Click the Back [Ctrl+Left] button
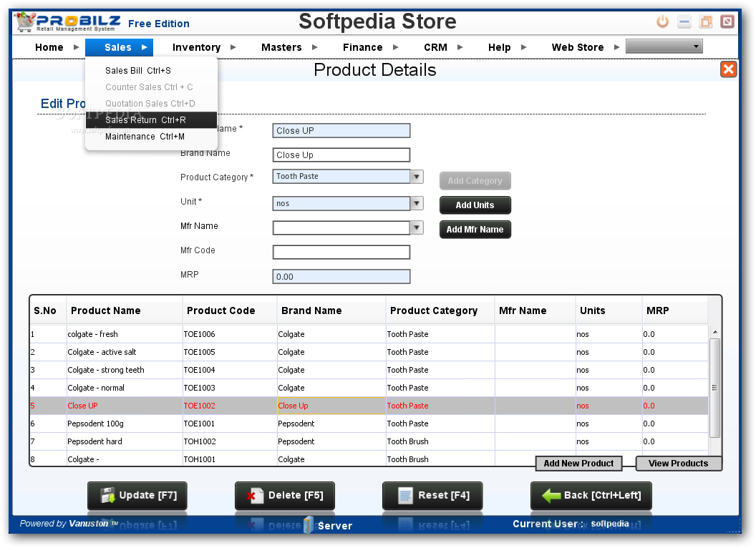 [x=591, y=496]
